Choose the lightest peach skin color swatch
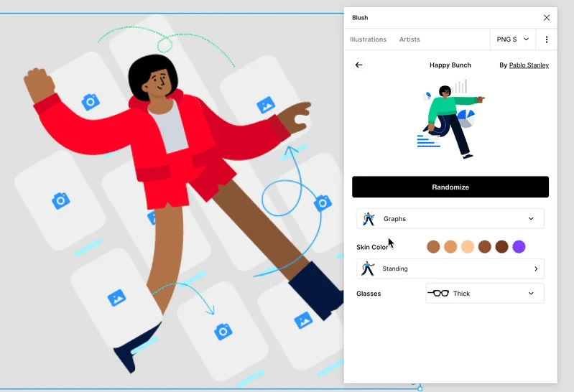The height and width of the screenshot is (392, 574). 468,247
